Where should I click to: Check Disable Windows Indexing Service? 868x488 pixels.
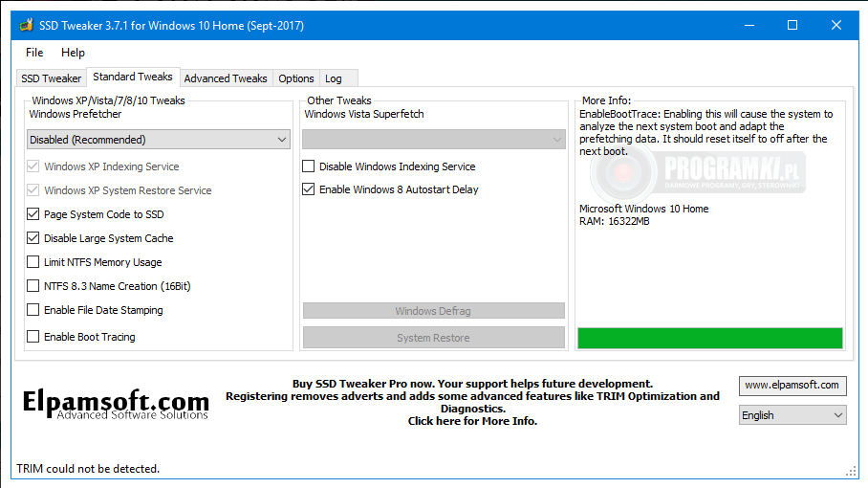pos(309,166)
